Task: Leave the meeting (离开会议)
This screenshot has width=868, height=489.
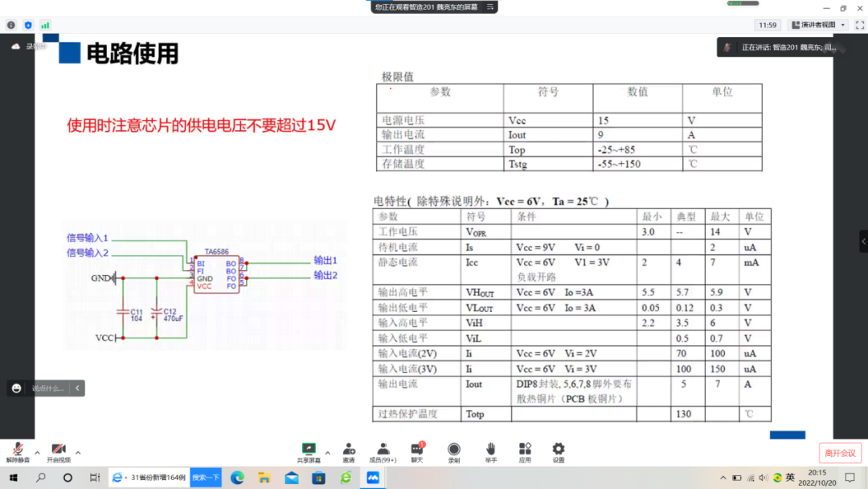Action: point(840,453)
